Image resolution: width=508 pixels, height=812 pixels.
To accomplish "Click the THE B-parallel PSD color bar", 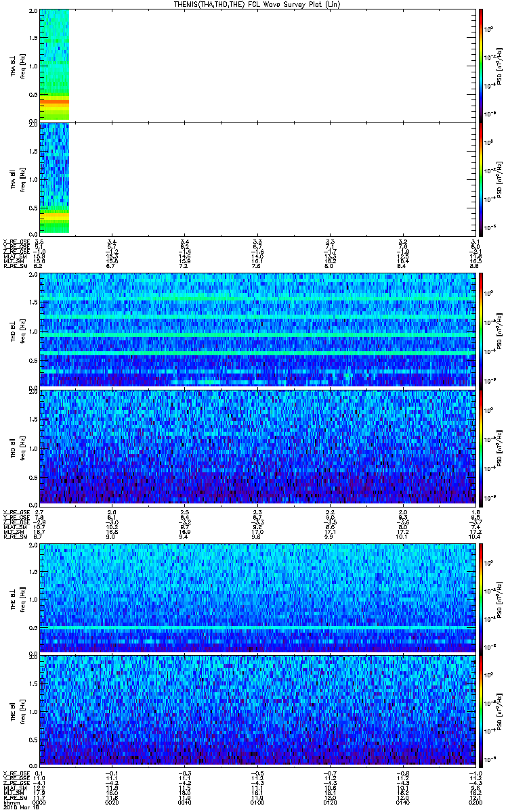I will pos(480,712).
